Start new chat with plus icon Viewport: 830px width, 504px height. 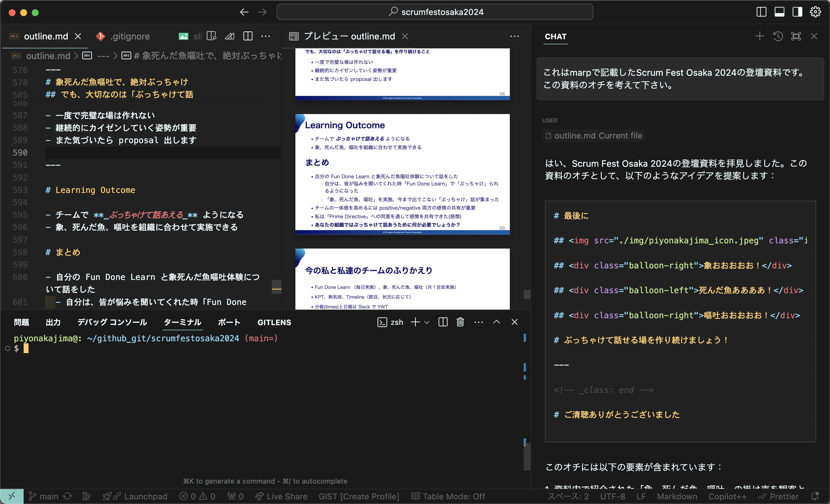[760, 36]
